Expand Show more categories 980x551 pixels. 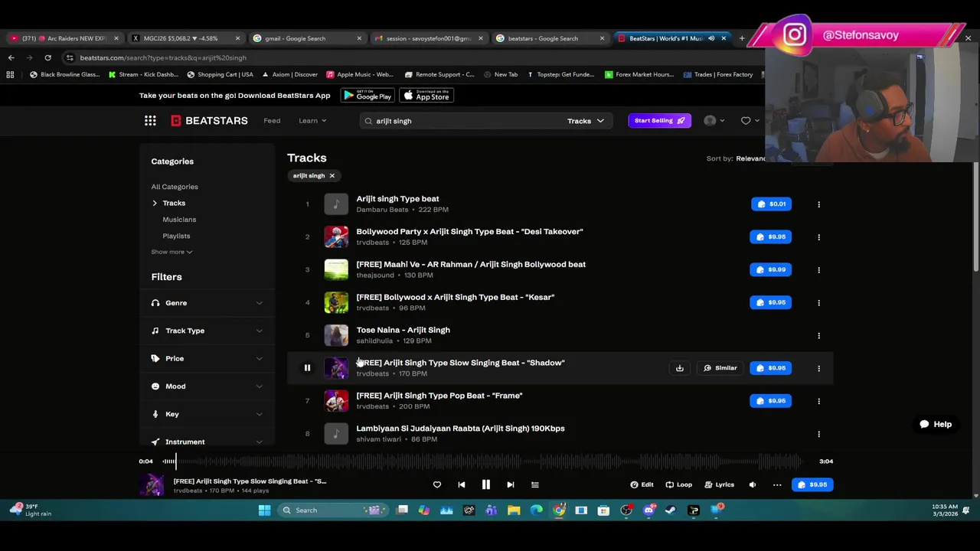pyautogui.click(x=171, y=252)
